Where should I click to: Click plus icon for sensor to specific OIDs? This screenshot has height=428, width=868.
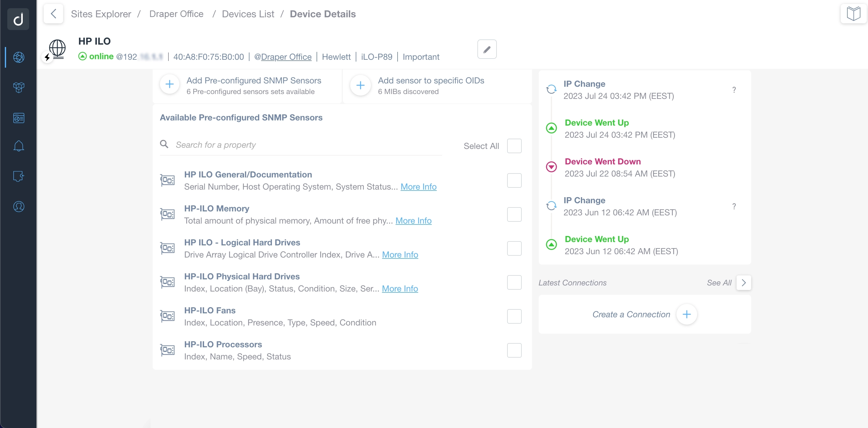[360, 85]
